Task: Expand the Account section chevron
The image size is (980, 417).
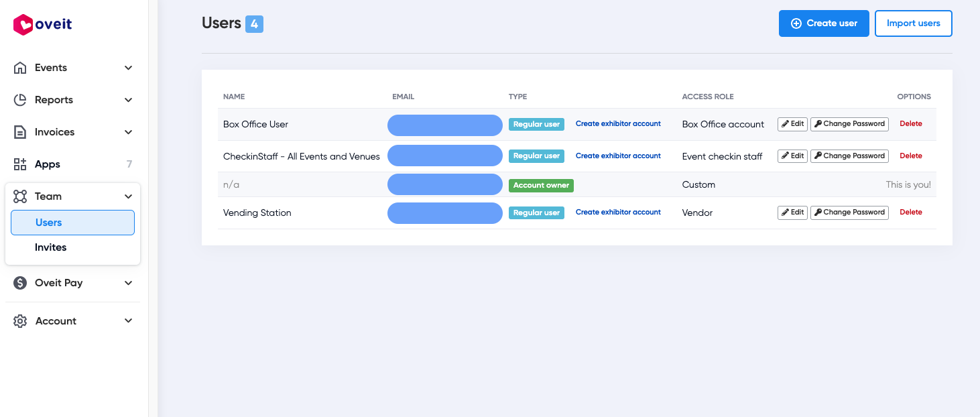Action: pyautogui.click(x=129, y=321)
